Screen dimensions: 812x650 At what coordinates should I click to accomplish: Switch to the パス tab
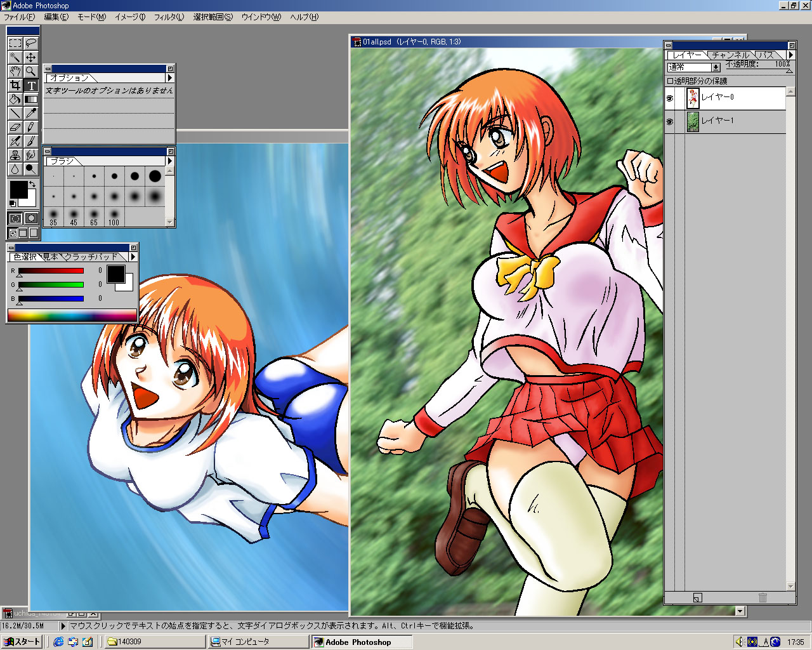[x=766, y=55]
